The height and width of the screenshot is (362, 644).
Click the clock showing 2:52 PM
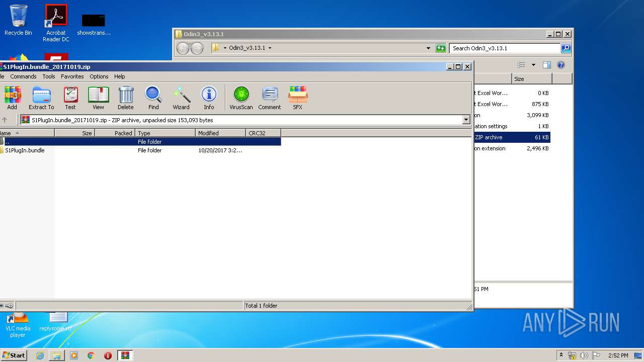click(x=618, y=355)
